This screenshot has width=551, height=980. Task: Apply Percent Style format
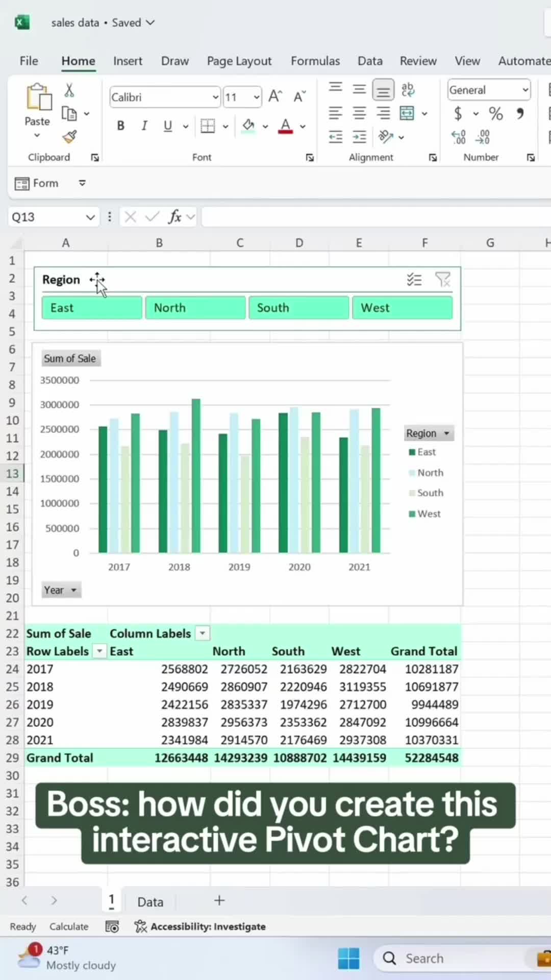point(495,113)
